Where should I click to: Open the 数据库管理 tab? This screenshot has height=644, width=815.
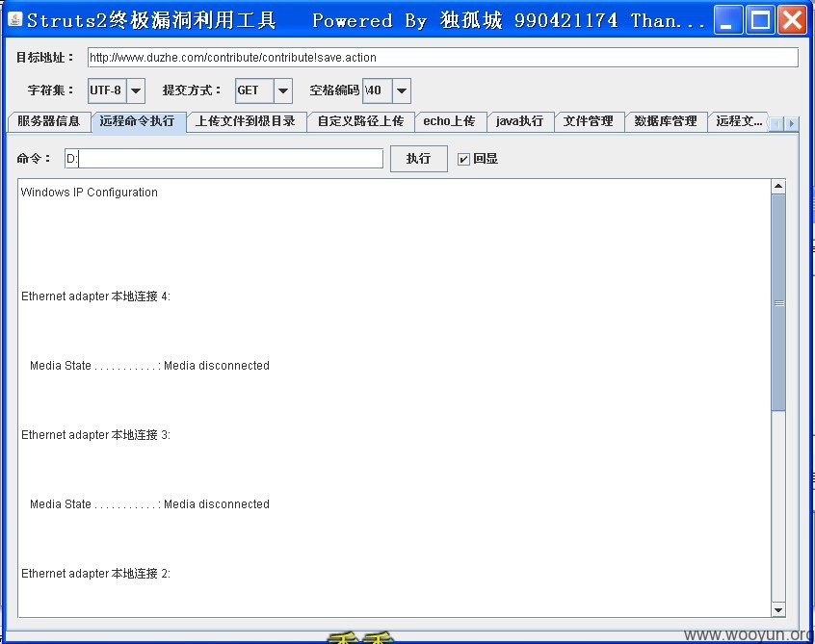coord(666,121)
